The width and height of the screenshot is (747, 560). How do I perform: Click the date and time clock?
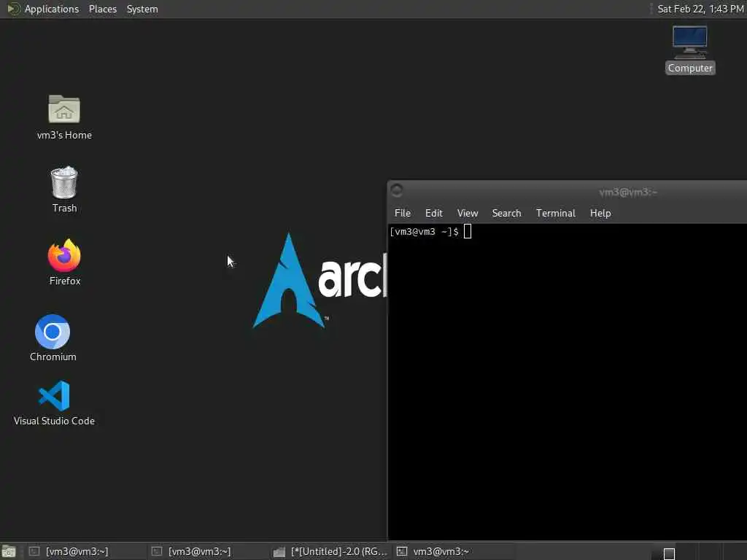[700, 9]
